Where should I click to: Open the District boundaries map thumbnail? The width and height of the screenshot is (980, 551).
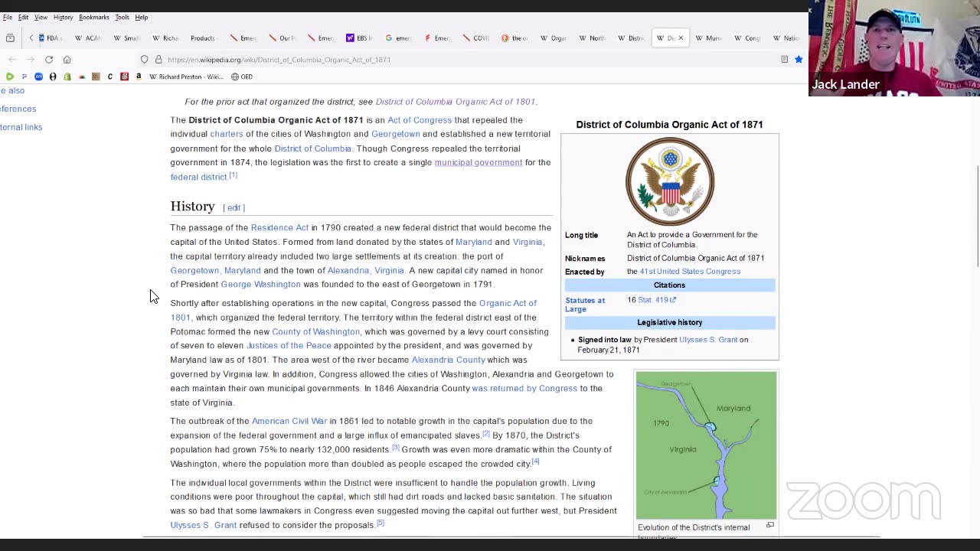pos(706,445)
